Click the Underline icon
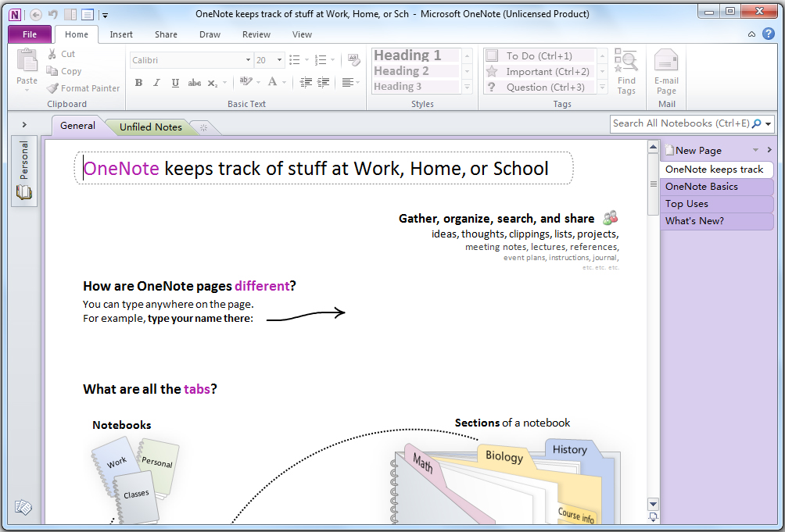 (x=175, y=83)
